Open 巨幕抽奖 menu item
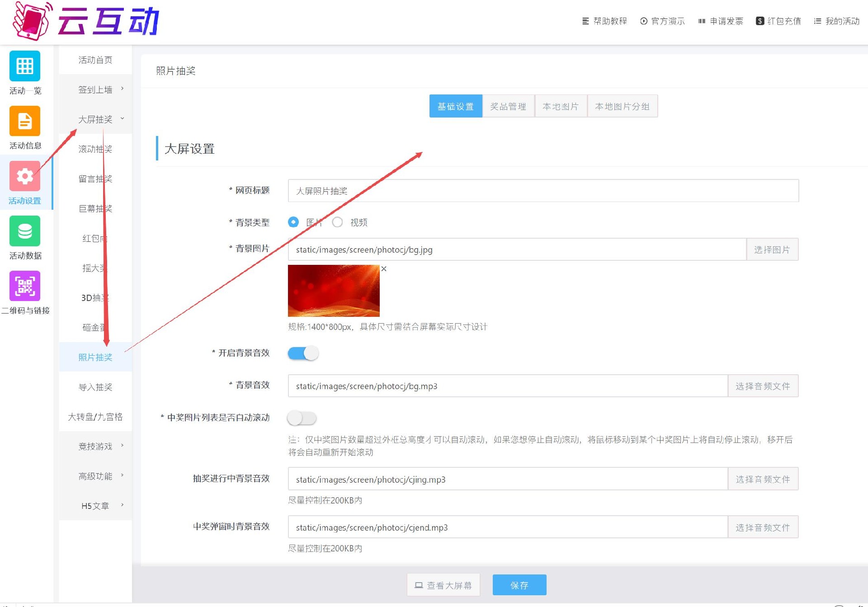 [95, 209]
